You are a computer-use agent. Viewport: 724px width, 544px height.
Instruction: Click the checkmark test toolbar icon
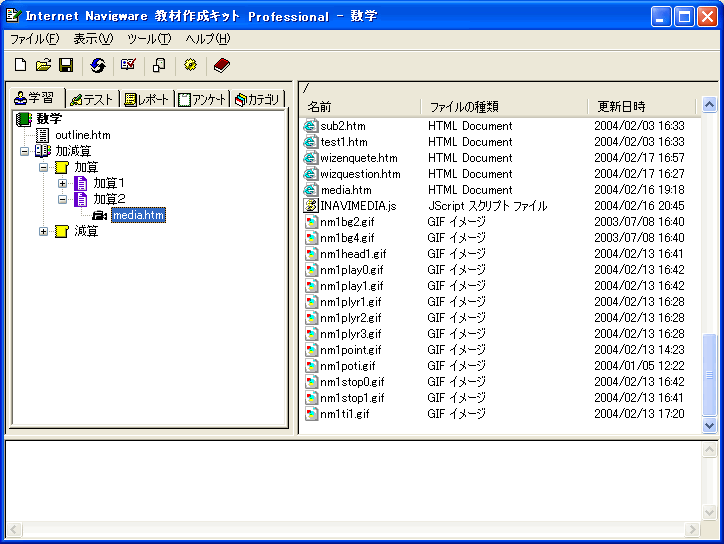[128, 65]
